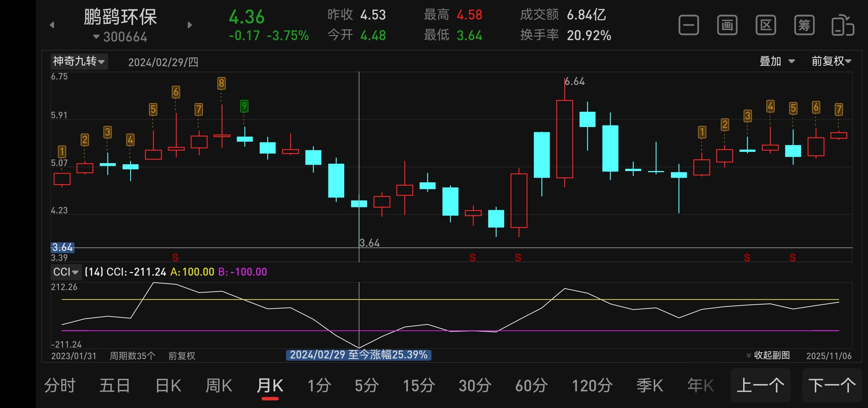Viewport: 868px width, 408px height.
Task: Select the 周K tab
Action: tap(219, 386)
